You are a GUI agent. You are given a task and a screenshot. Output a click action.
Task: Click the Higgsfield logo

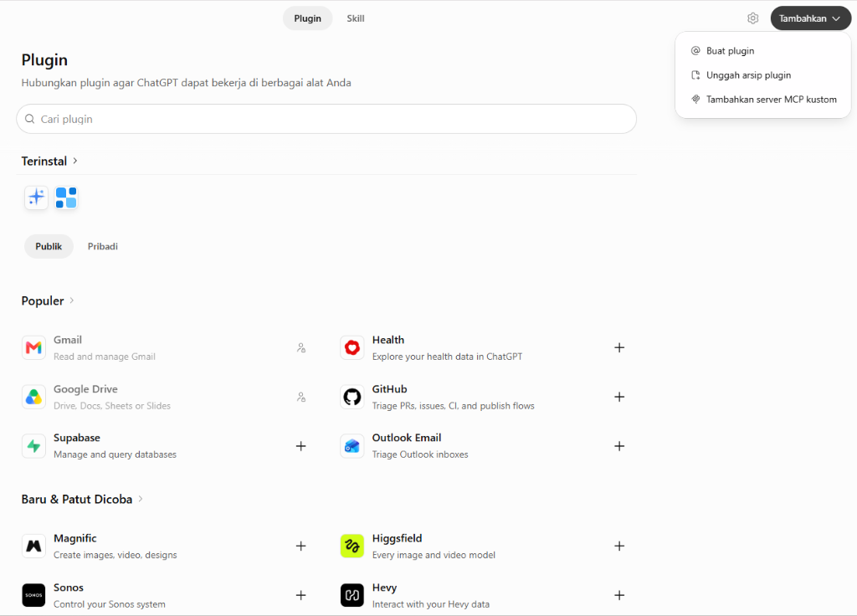352,546
